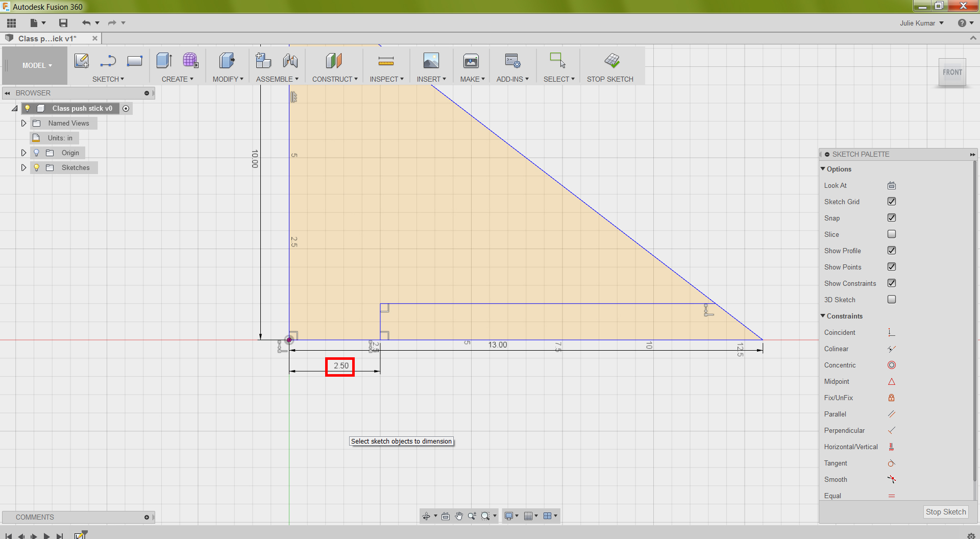Click the Select tool icon
Image resolution: width=980 pixels, height=539 pixels.
point(558,61)
